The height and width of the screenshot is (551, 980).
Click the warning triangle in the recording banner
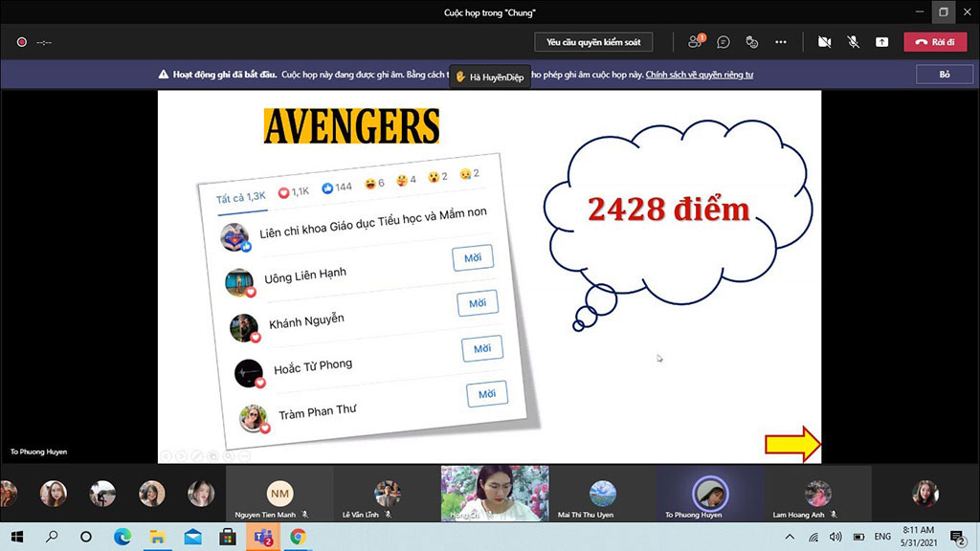(x=163, y=75)
